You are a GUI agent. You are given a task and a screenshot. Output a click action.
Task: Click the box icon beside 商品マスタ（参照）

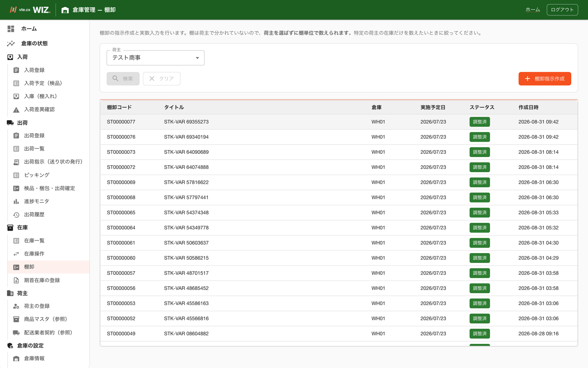point(16,319)
